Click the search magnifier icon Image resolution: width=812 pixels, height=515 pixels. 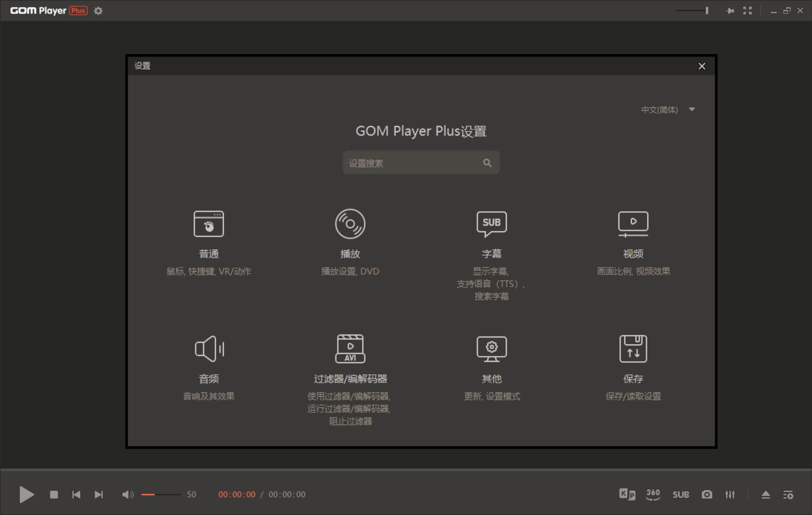[x=487, y=163]
